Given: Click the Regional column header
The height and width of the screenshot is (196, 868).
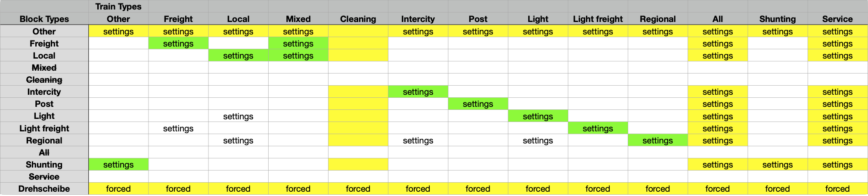Looking at the screenshot, I should (x=657, y=19).
